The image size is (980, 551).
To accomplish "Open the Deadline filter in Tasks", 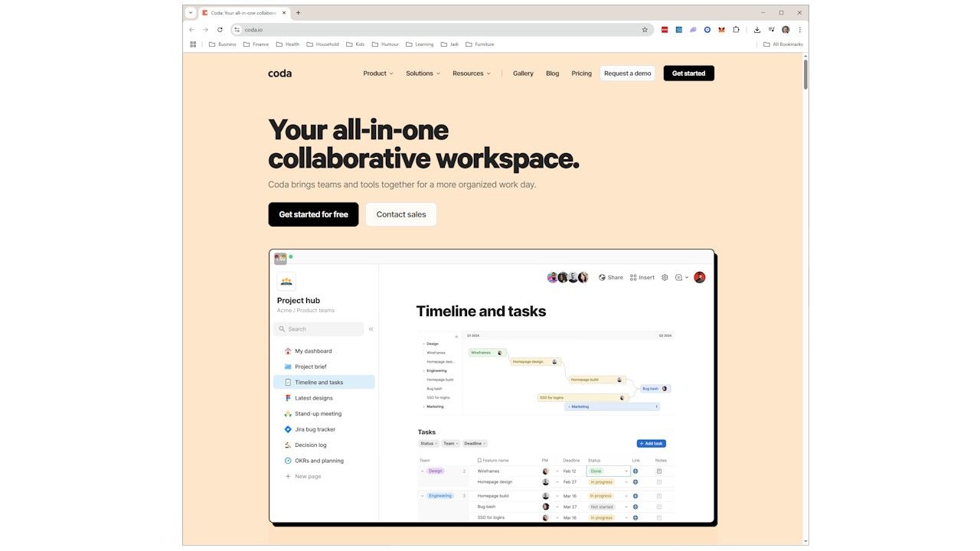I will [475, 443].
